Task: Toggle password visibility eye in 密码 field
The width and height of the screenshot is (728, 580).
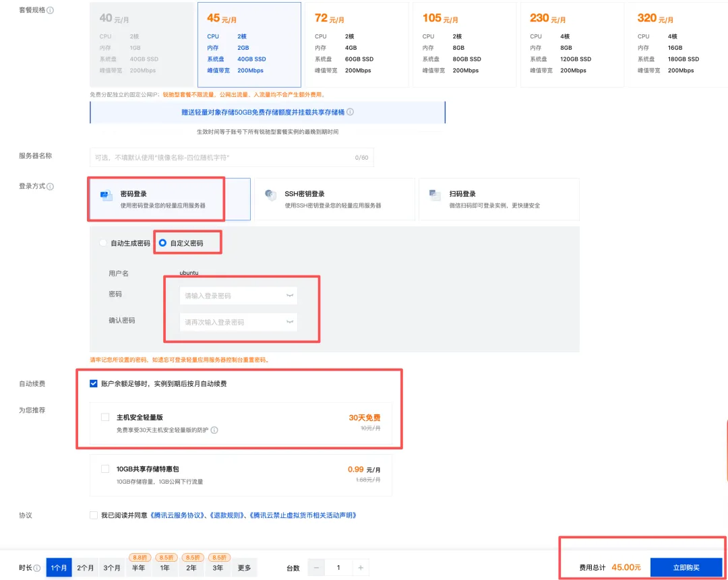Action: point(290,296)
